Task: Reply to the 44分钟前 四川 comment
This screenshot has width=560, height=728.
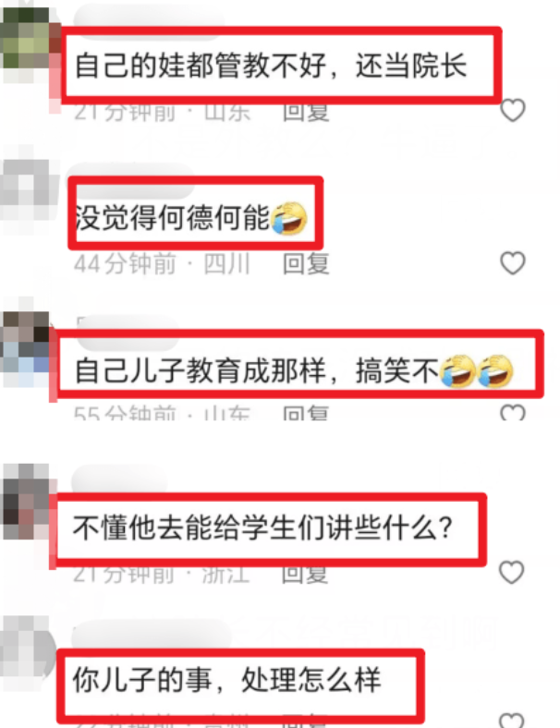Action: click(306, 263)
